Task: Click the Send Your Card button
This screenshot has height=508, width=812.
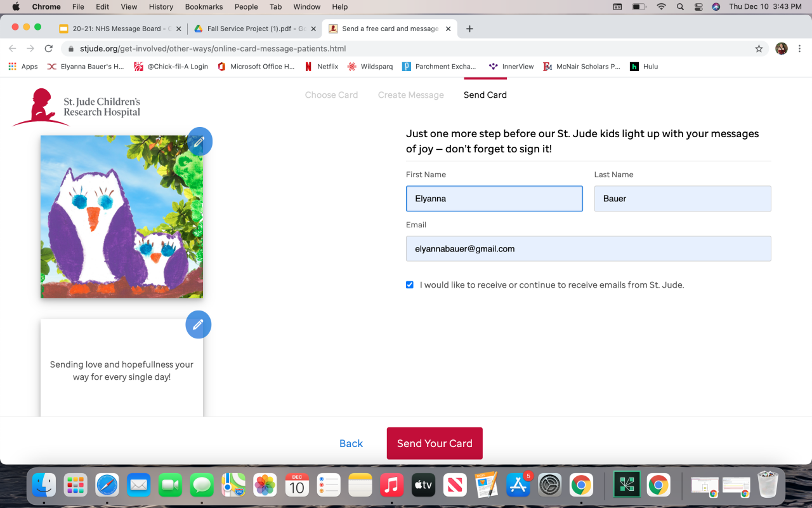Action: (x=435, y=443)
